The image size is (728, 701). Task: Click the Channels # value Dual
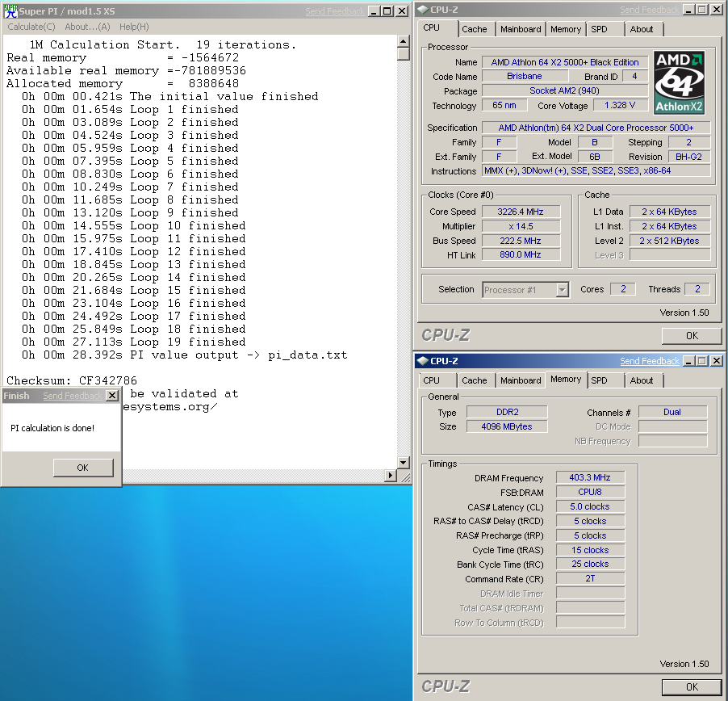point(672,412)
